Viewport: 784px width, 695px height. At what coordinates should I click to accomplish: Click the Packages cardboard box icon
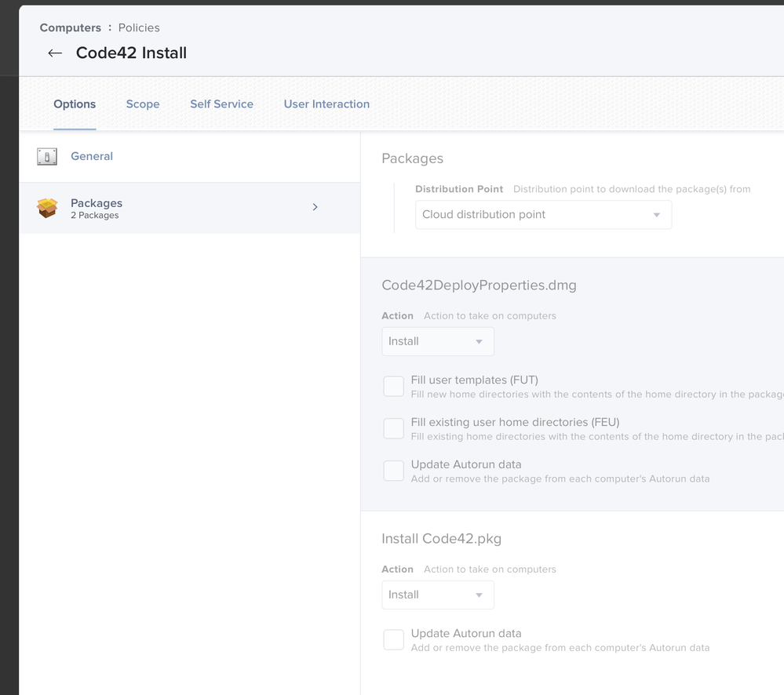(47, 208)
